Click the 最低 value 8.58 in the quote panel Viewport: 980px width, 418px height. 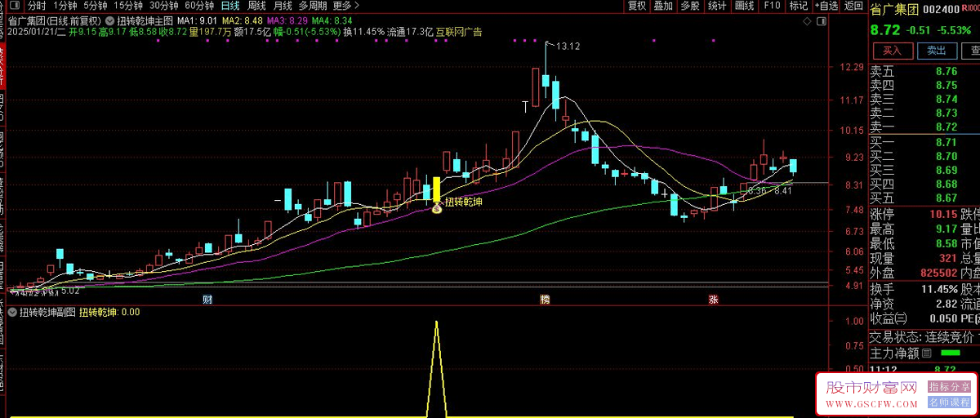click(x=947, y=244)
